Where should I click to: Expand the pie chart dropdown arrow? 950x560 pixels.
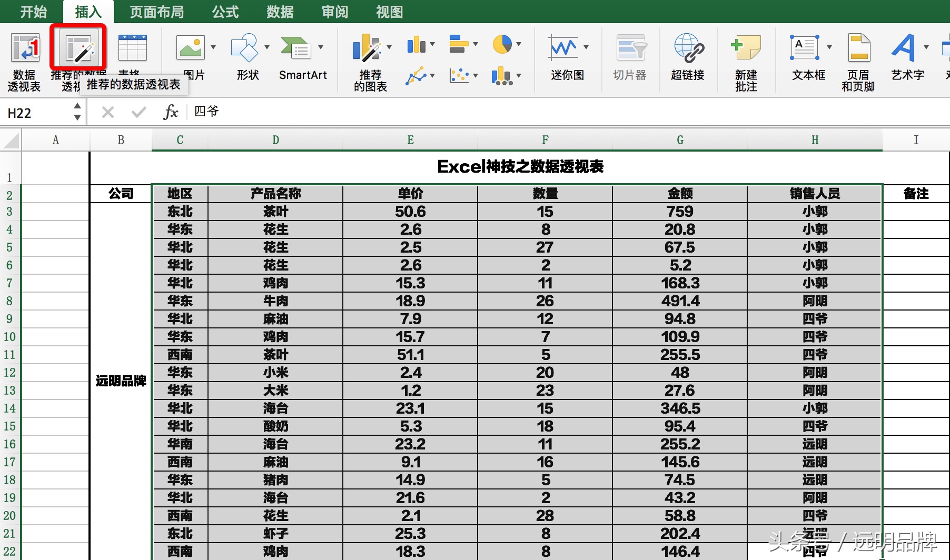click(x=519, y=45)
